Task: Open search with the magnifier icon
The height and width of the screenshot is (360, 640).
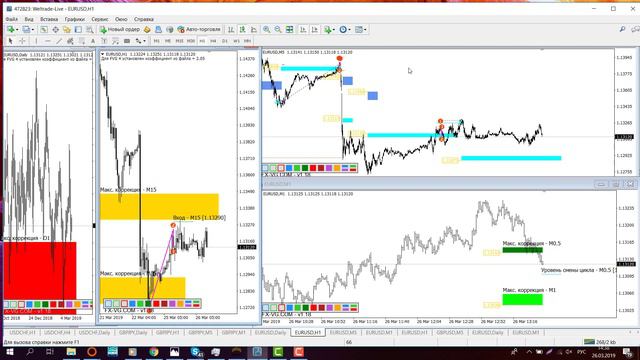Action: (622, 29)
